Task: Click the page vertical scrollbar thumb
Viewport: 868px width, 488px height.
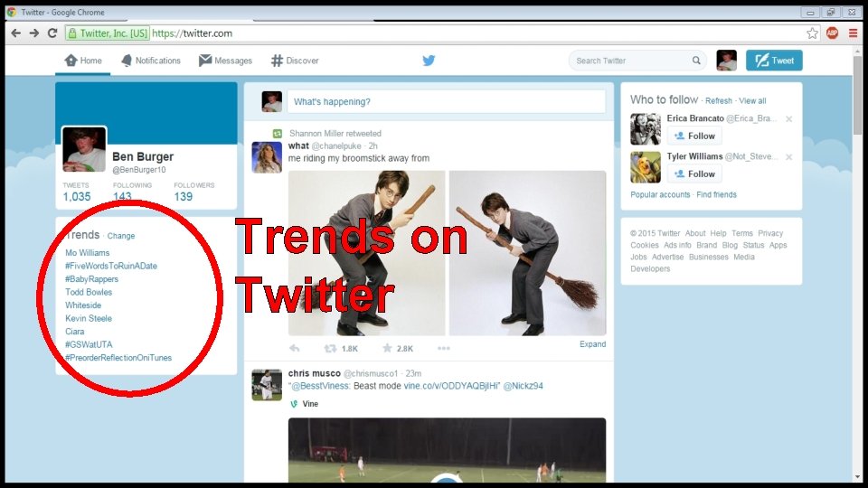Action: click(857, 94)
